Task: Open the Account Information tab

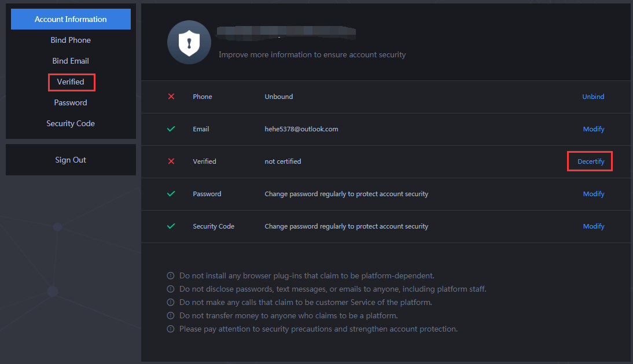Action: point(71,19)
